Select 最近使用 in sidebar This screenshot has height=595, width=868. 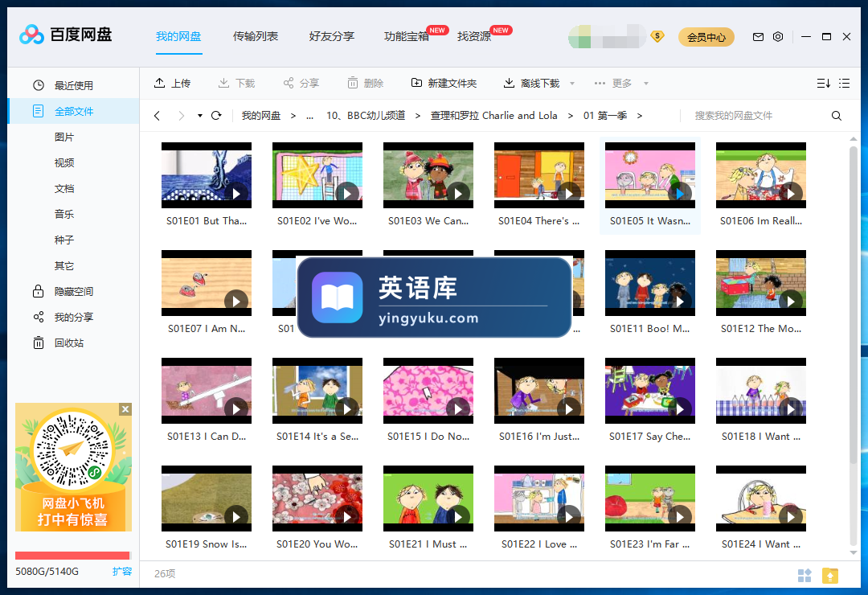pyautogui.click(x=73, y=85)
